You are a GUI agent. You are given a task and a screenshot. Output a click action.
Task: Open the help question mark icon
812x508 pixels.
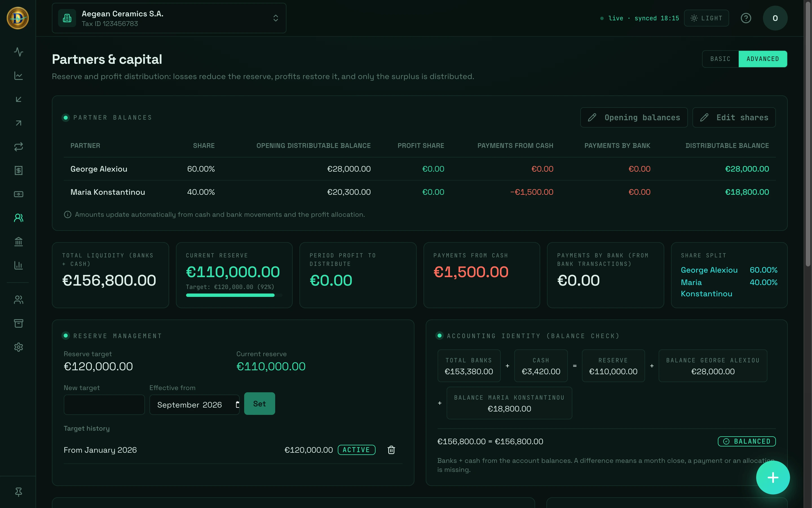coord(745,18)
